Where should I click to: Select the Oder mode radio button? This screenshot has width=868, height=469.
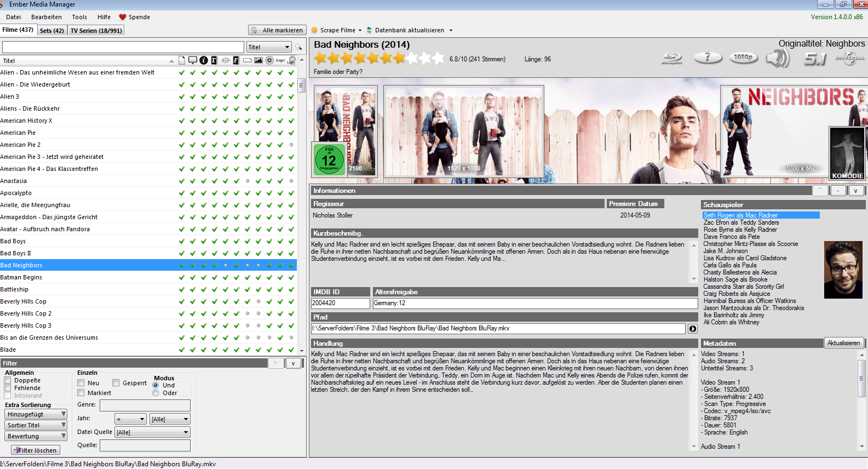tap(156, 393)
